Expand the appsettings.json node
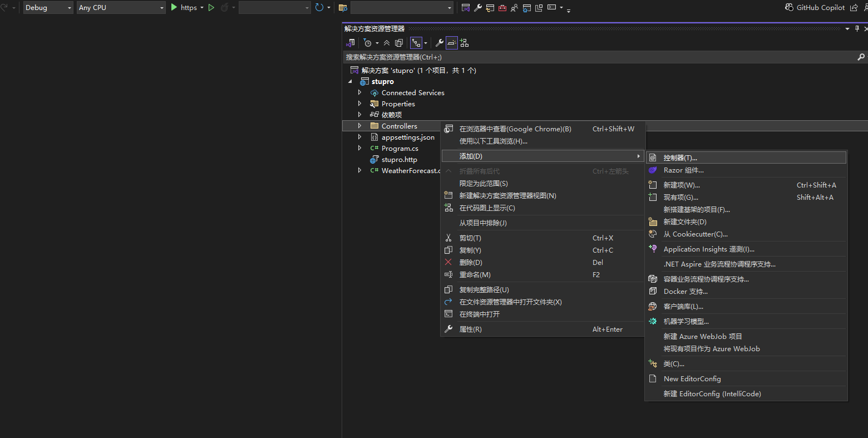The image size is (868, 438). pyautogui.click(x=359, y=137)
